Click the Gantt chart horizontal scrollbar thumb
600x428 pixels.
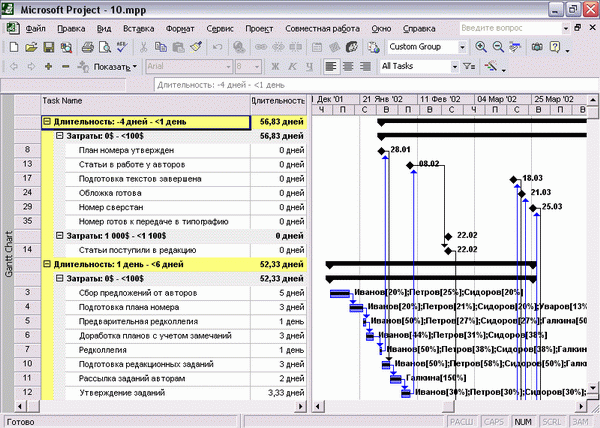coord(448,406)
